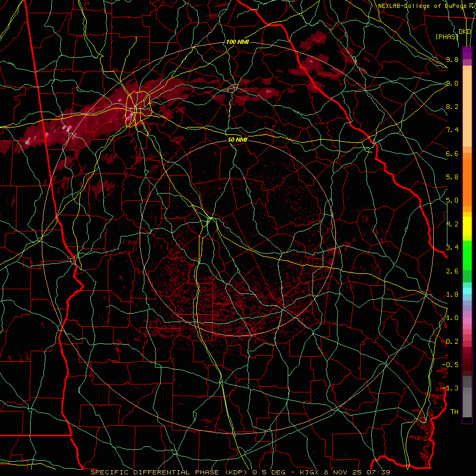Click the yellow segment of the color bar

click(x=467, y=226)
